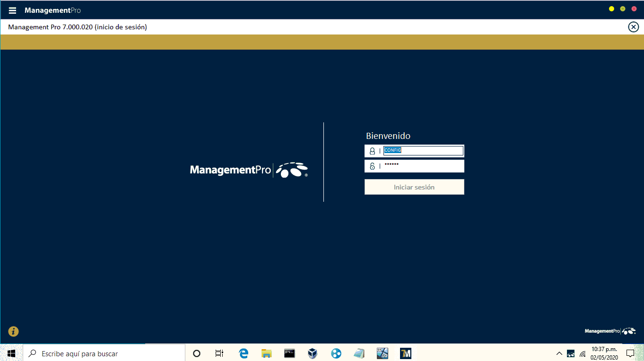The width and height of the screenshot is (644, 361).
Task: Open File Explorer from the taskbar
Action: pos(267,353)
